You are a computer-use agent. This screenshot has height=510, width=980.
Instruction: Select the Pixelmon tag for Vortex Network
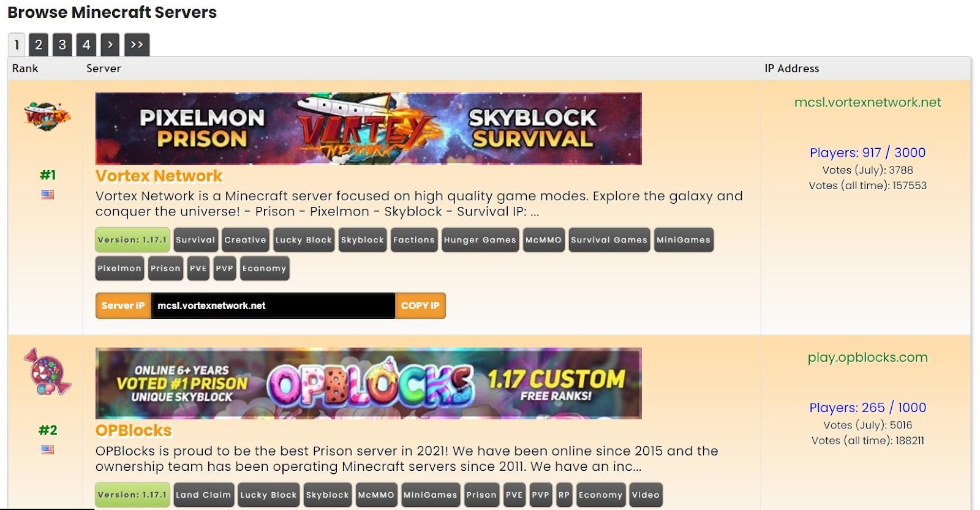click(119, 268)
